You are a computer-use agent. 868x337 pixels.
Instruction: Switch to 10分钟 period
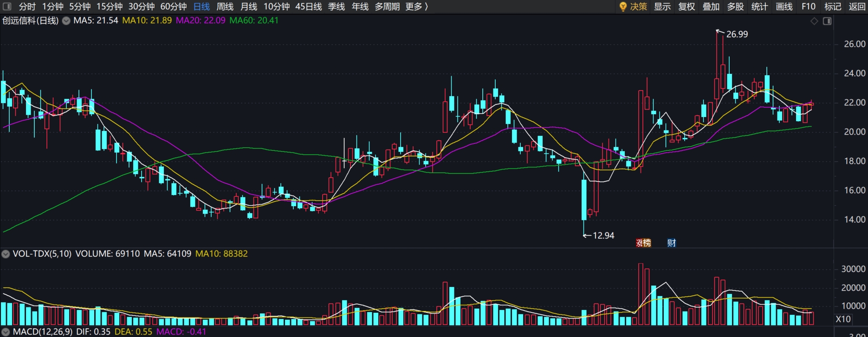click(x=277, y=6)
